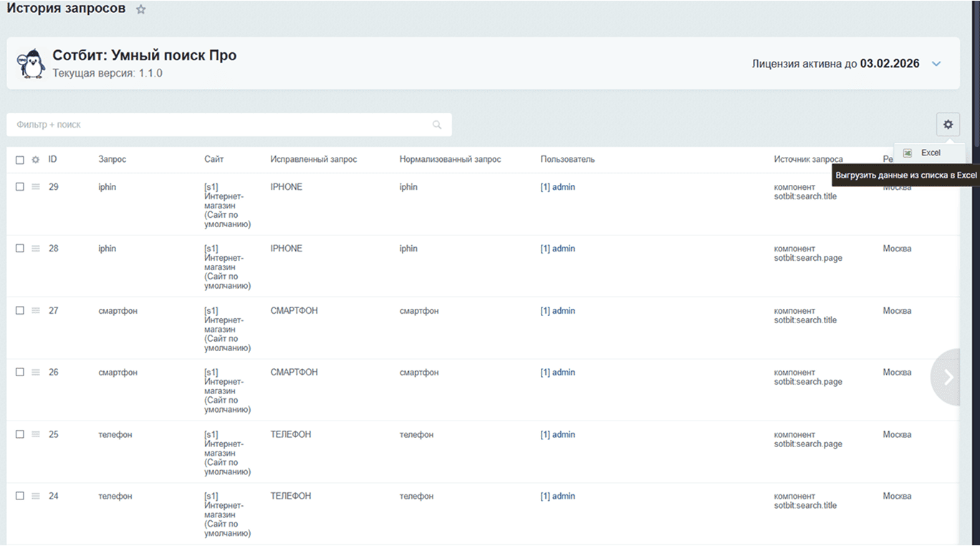Click normalized query смартфон in row 27
The width and height of the screenshot is (980, 546).
click(x=419, y=311)
